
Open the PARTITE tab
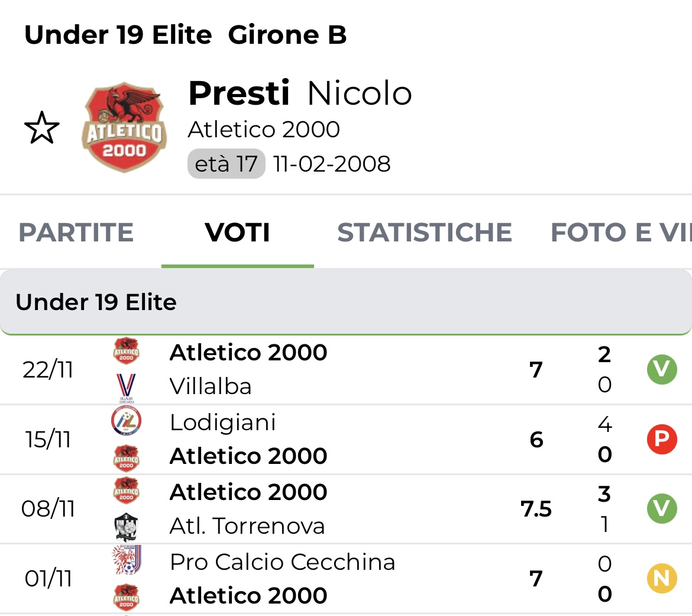76,233
